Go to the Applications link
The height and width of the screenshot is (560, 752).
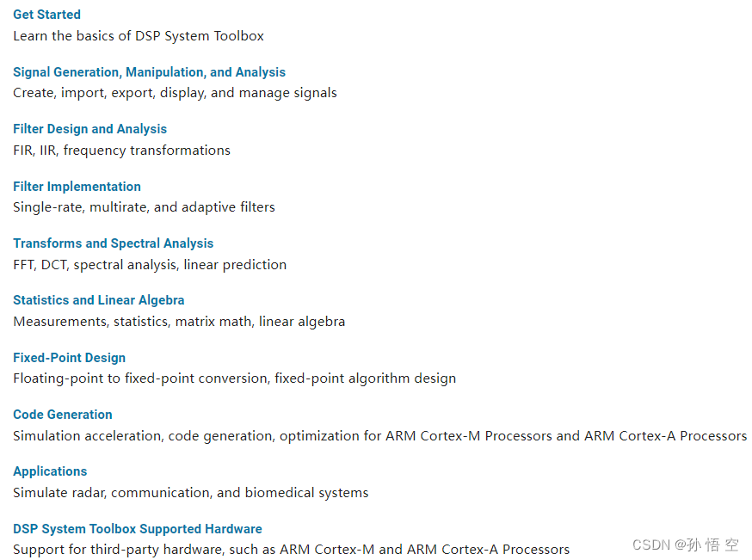point(50,471)
